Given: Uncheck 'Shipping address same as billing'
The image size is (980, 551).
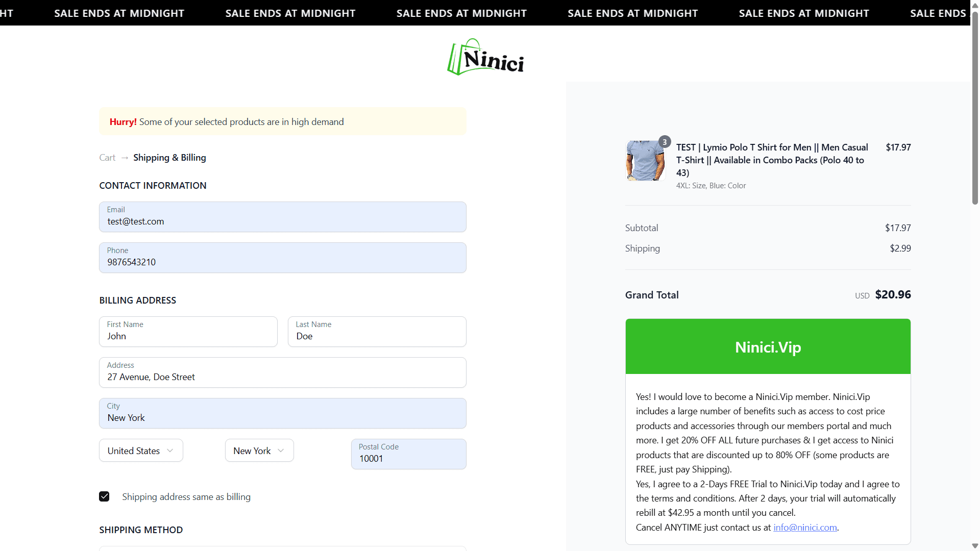Looking at the screenshot, I should click(104, 496).
